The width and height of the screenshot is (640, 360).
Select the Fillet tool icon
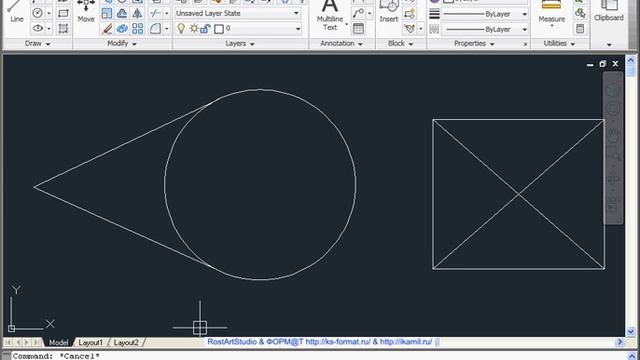(x=155, y=29)
